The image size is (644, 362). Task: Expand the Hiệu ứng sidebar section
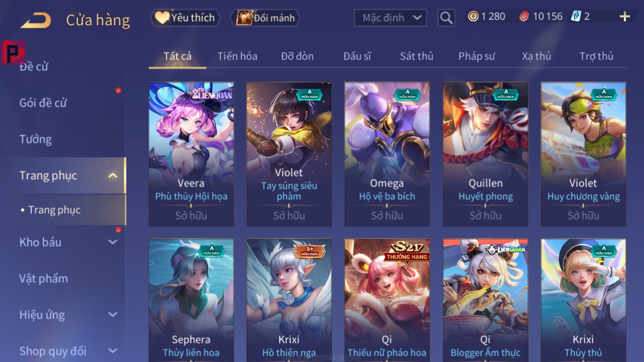point(113,315)
